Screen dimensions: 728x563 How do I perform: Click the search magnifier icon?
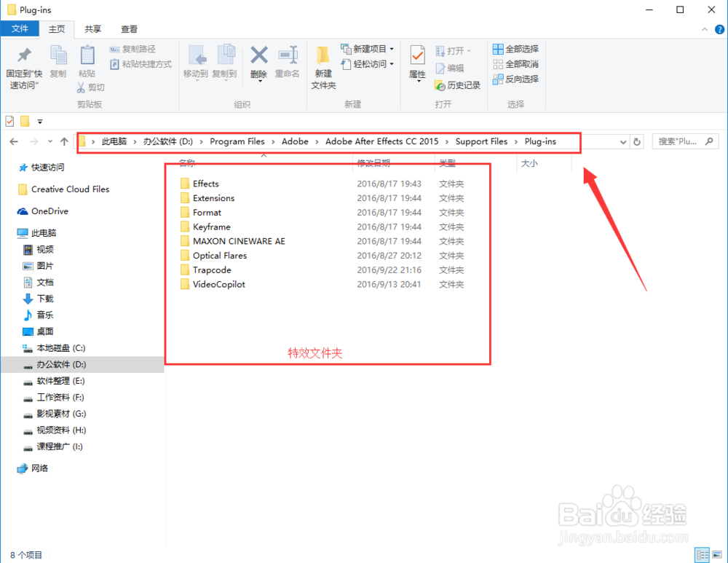[x=709, y=141]
